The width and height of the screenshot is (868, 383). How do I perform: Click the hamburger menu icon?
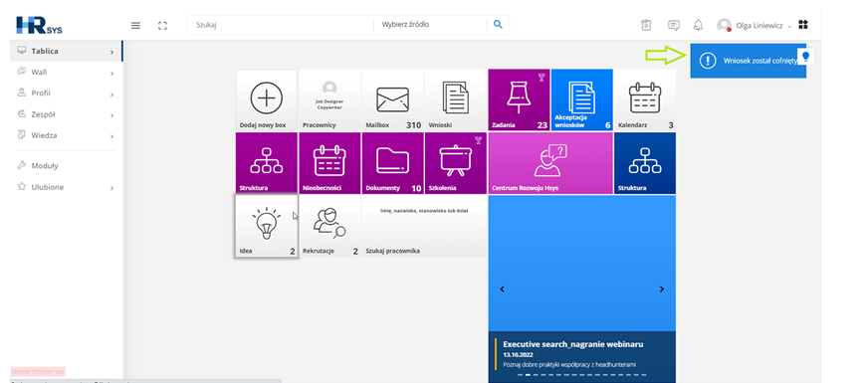point(135,26)
